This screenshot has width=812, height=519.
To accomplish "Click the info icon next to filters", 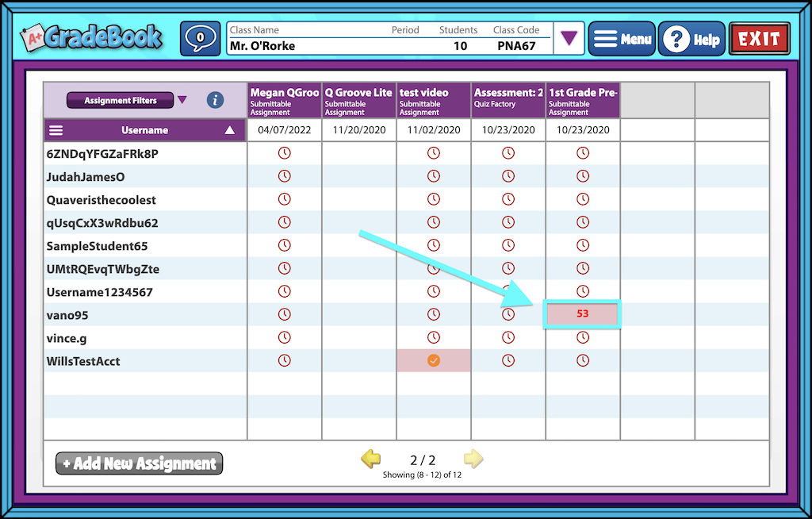I will tap(216, 99).
